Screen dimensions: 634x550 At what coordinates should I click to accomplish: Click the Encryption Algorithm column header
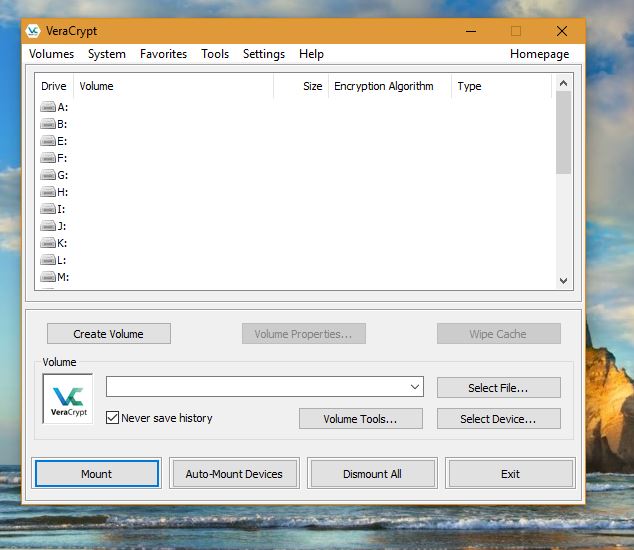390,86
